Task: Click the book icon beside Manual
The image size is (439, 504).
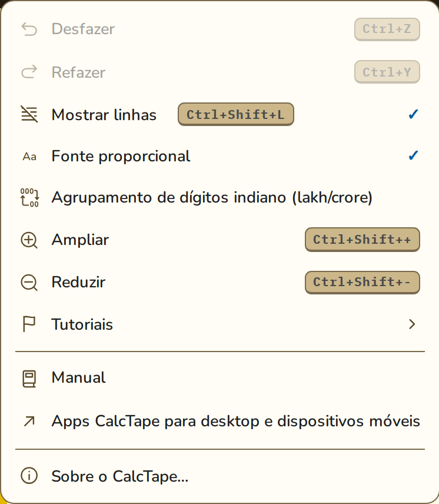Action: (29, 379)
